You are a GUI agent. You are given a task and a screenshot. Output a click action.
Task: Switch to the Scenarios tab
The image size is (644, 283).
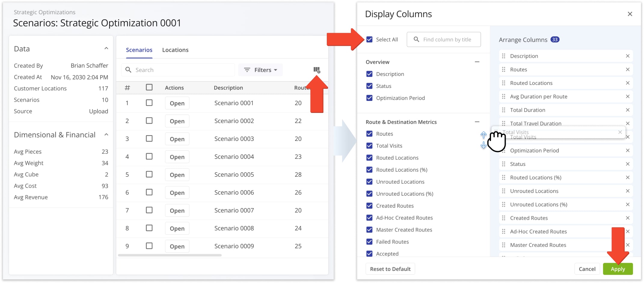139,50
